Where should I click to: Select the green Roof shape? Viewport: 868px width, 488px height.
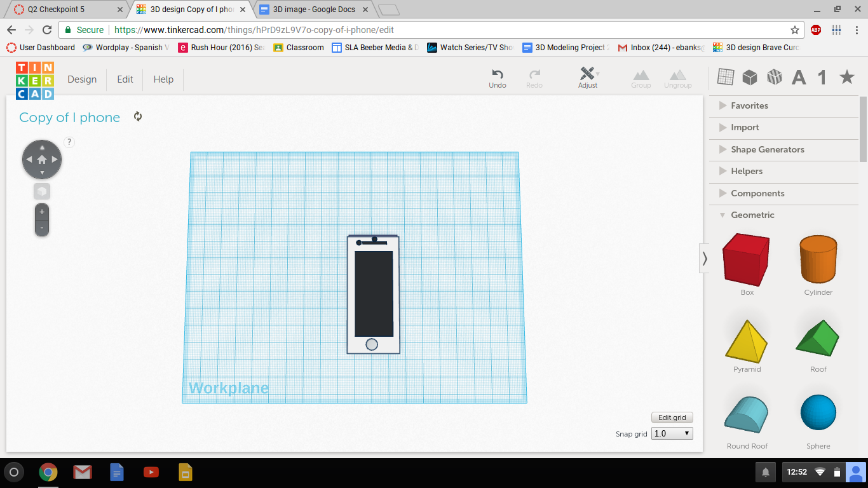coord(818,338)
